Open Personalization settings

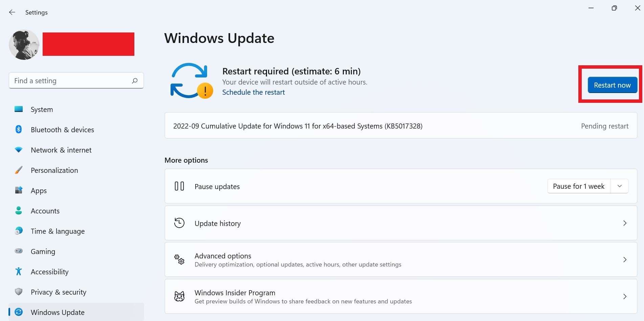[x=18, y=170]
